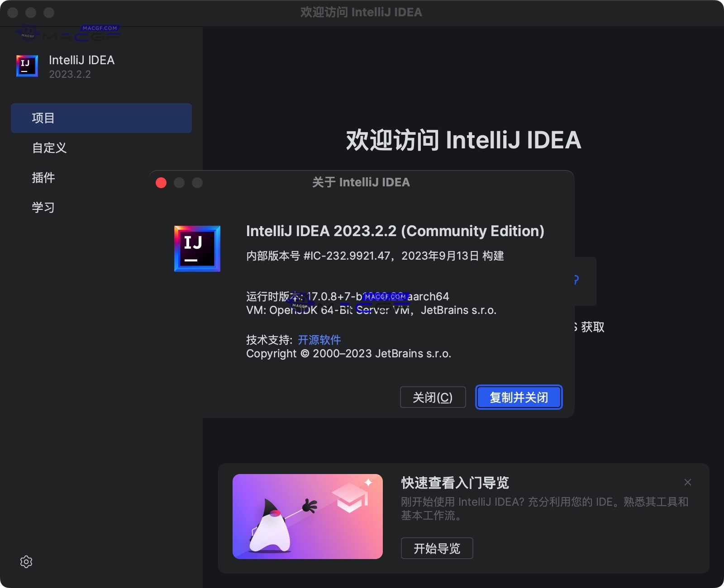Click the red traffic light on the About dialog
The image size is (724, 588).
(x=161, y=183)
